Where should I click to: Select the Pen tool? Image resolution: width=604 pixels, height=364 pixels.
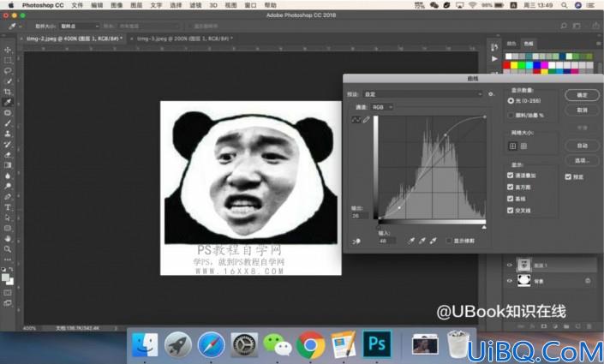tap(8, 197)
